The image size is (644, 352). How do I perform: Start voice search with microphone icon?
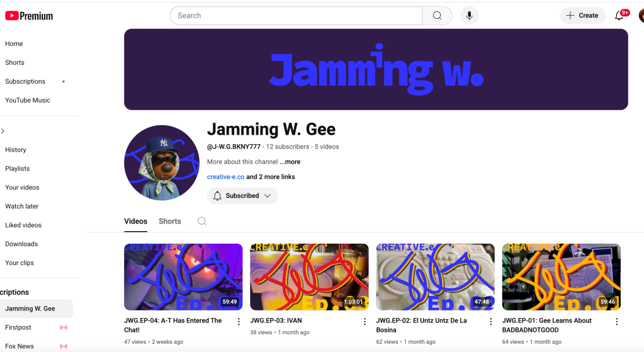coord(469,16)
